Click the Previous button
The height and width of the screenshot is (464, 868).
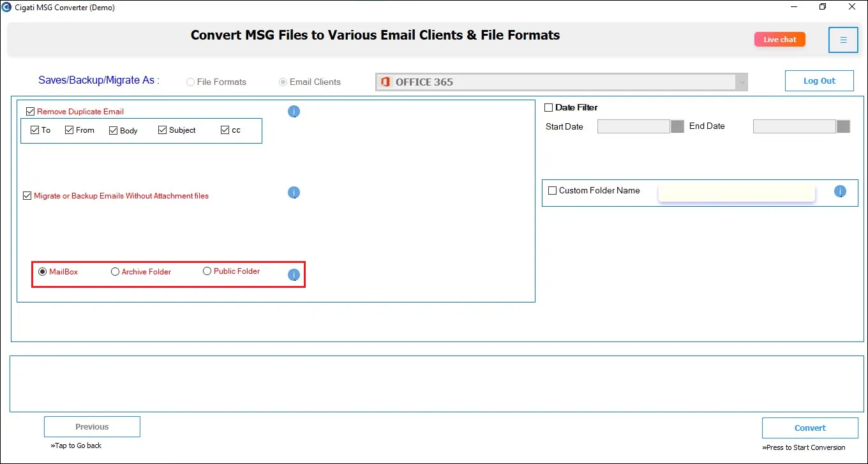pyautogui.click(x=92, y=427)
